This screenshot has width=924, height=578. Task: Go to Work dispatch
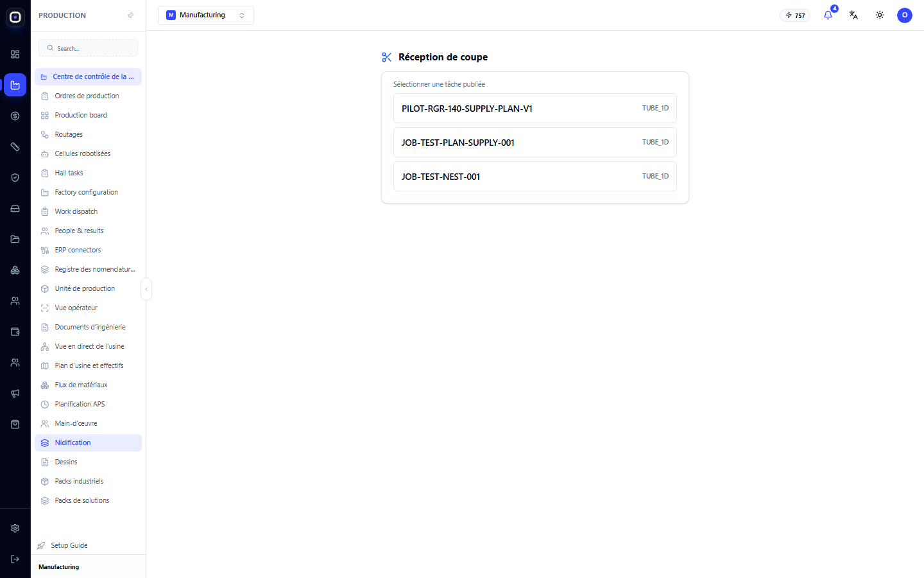pyautogui.click(x=88, y=211)
